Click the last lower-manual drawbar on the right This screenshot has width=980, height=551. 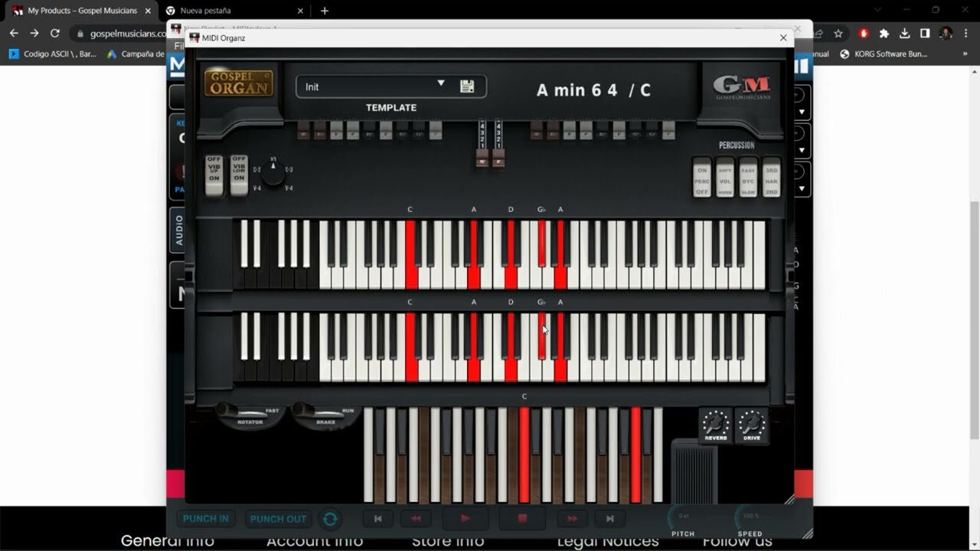click(669, 130)
